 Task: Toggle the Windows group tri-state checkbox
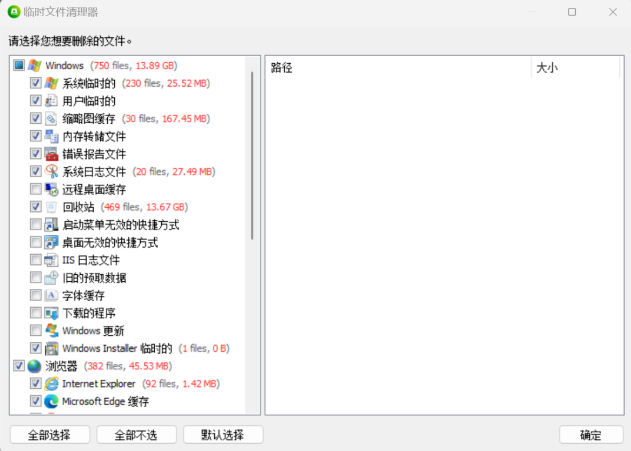19,66
